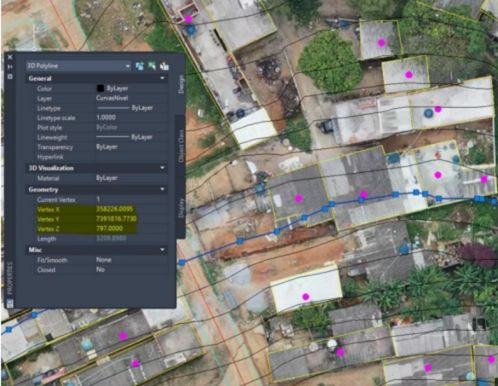This screenshot has width=498, height=386.
Task: Click the Closed property value No
Action: 100,269
